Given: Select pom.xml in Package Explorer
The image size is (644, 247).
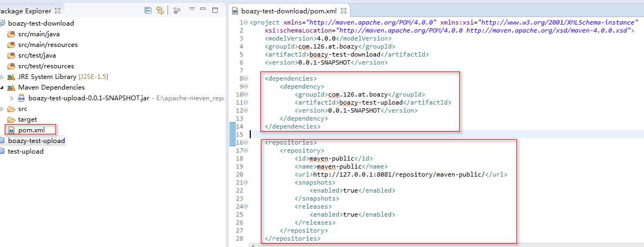Looking at the screenshot, I should click(x=31, y=130).
